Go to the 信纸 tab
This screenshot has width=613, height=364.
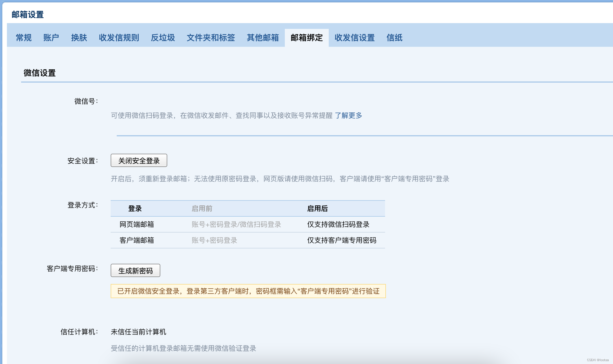pos(395,38)
